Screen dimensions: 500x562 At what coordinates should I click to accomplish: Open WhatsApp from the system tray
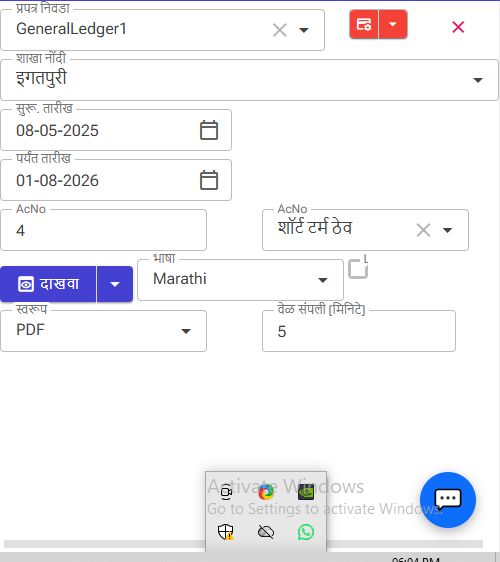306,532
